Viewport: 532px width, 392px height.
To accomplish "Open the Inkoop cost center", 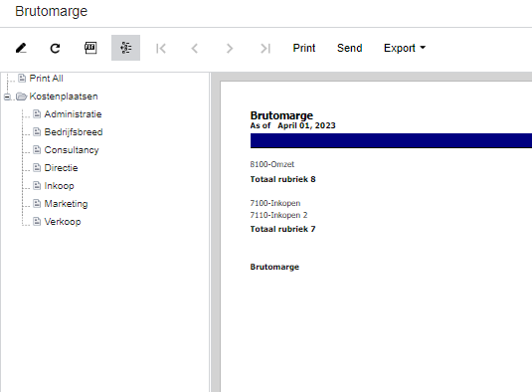I will pos(59,186).
